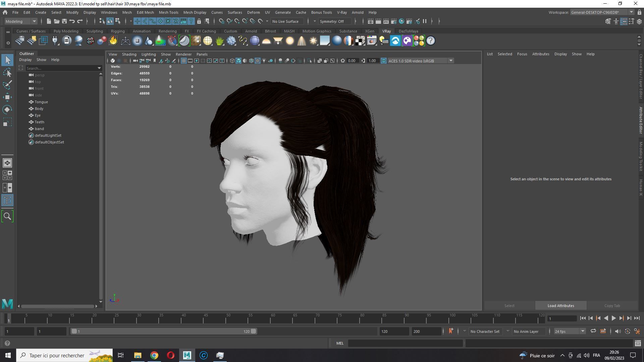Click the Redo arrow icon

[x=79, y=21]
